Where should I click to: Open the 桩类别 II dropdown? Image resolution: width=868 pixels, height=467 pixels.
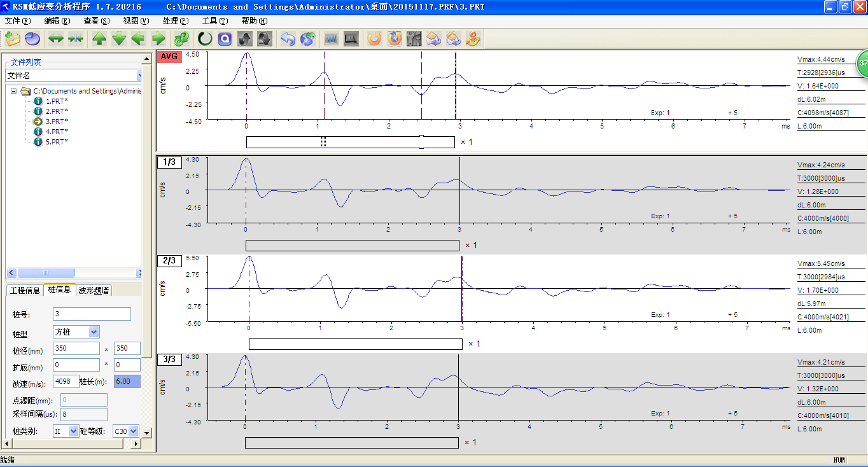(74, 431)
